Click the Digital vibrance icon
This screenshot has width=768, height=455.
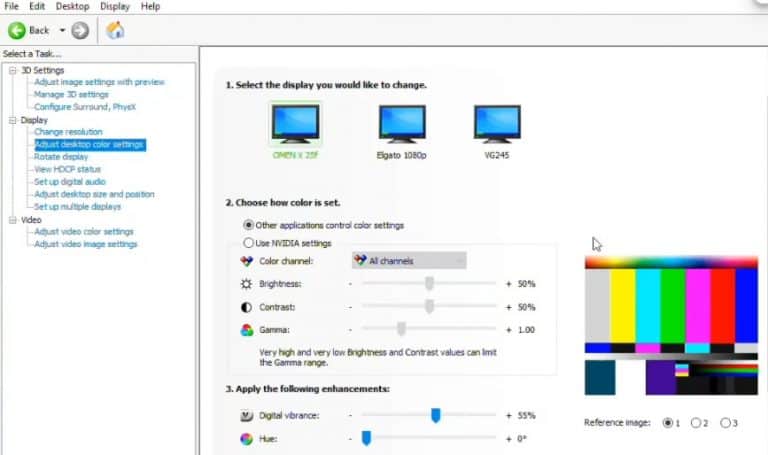click(x=247, y=415)
